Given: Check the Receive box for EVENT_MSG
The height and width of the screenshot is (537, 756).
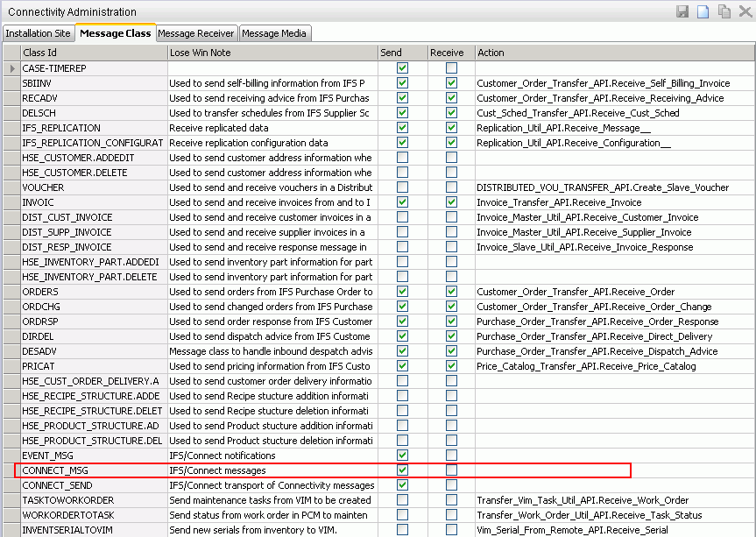Looking at the screenshot, I should (x=451, y=456).
